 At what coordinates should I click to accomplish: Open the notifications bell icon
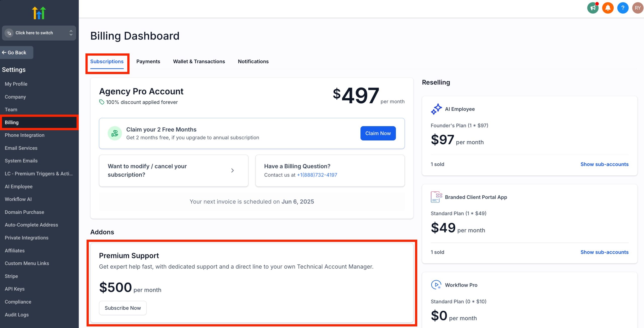(608, 8)
